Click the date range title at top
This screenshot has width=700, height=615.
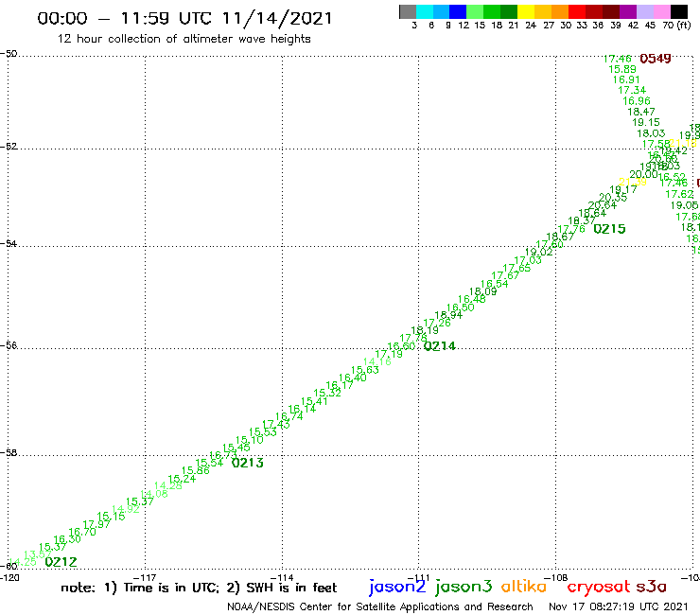tap(184, 18)
